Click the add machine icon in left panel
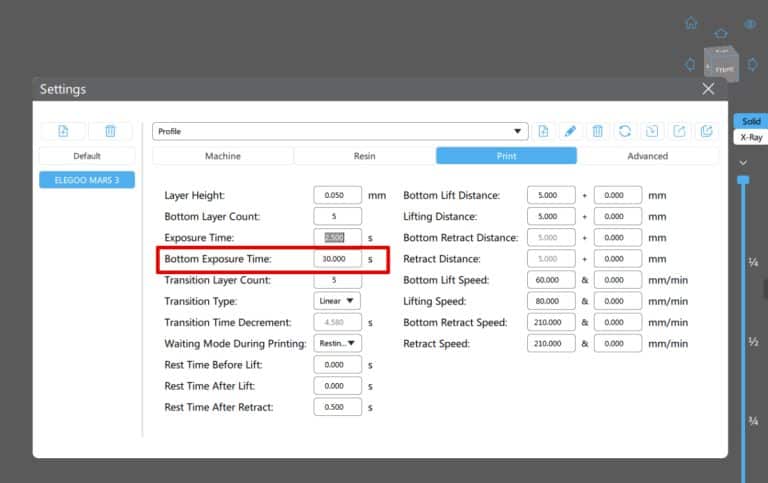The image size is (768, 483). pos(62,131)
